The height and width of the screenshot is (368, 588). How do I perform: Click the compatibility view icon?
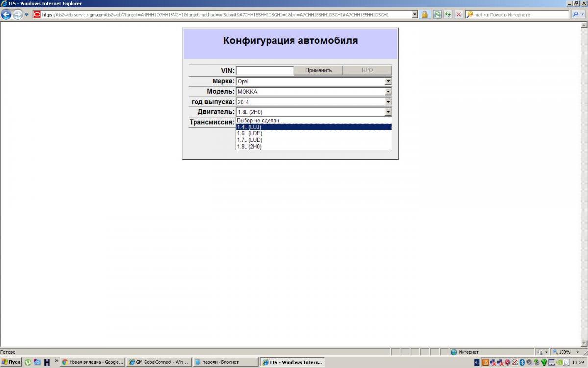[437, 15]
